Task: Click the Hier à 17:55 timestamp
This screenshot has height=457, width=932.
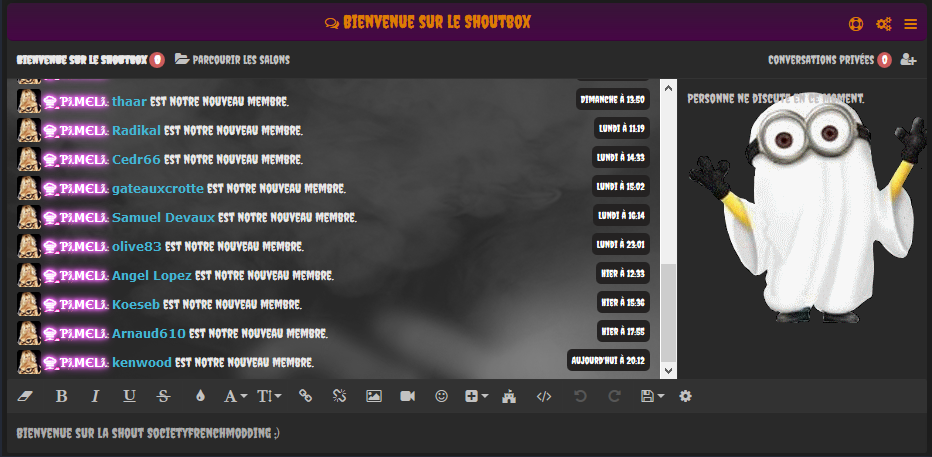Action: point(623,331)
